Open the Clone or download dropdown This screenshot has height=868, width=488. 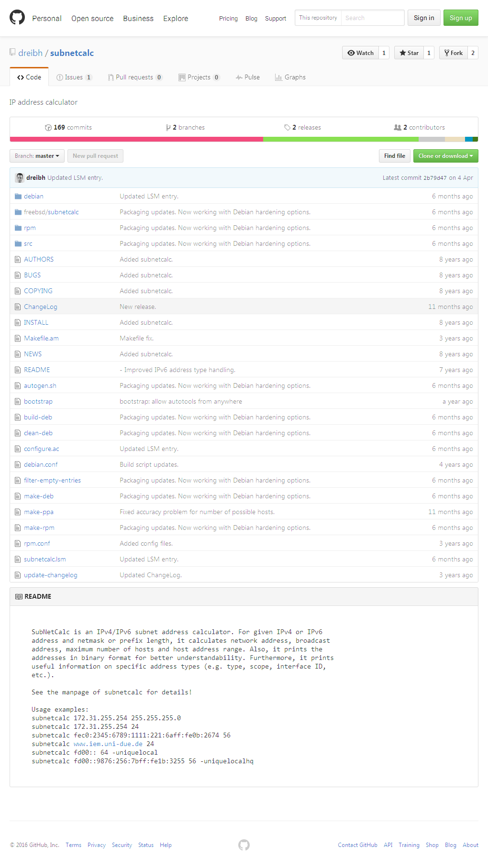445,156
